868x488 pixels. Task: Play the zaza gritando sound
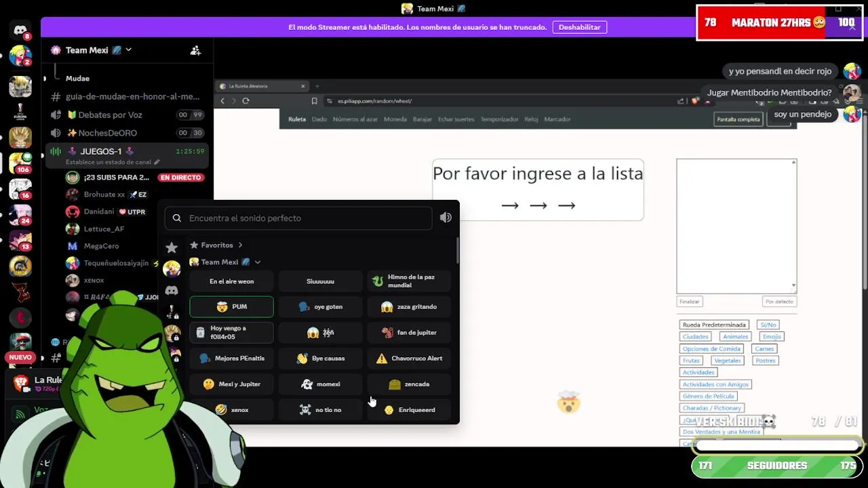coord(409,307)
